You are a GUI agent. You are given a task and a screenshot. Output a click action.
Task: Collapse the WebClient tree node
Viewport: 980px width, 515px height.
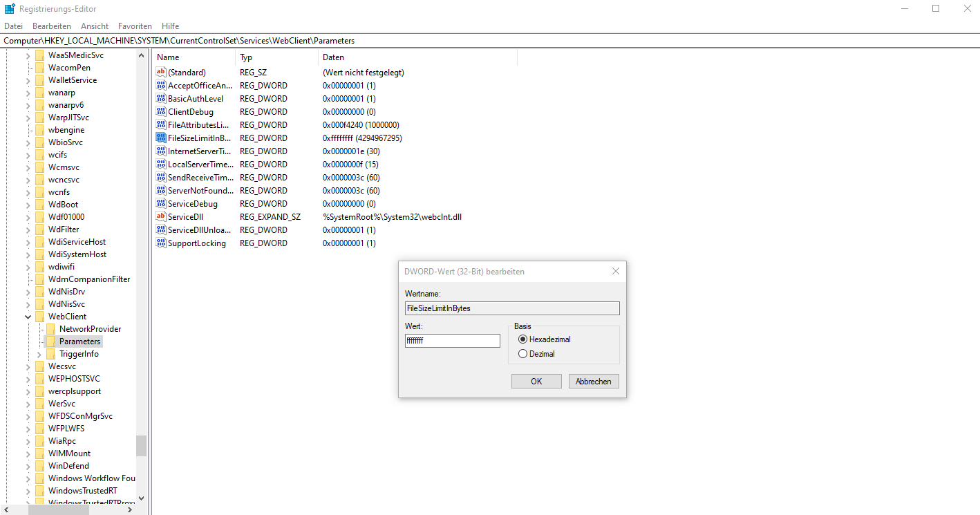coord(28,317)
